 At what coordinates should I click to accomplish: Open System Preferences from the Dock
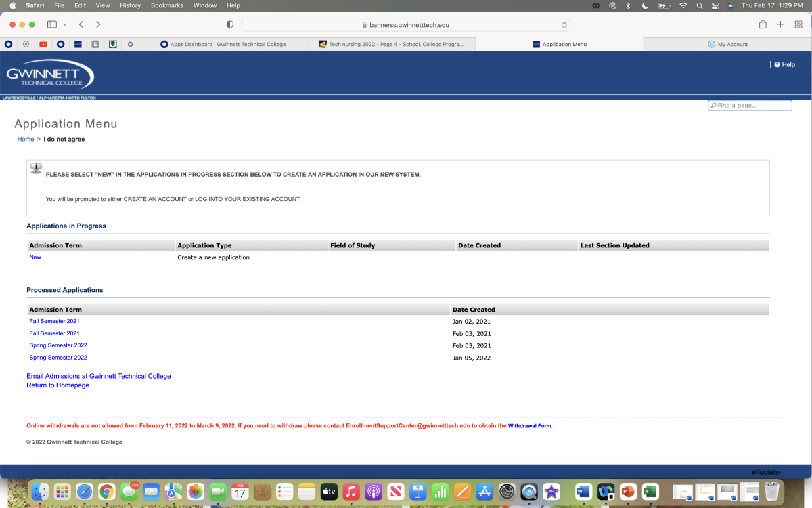[x=507, y=491]
